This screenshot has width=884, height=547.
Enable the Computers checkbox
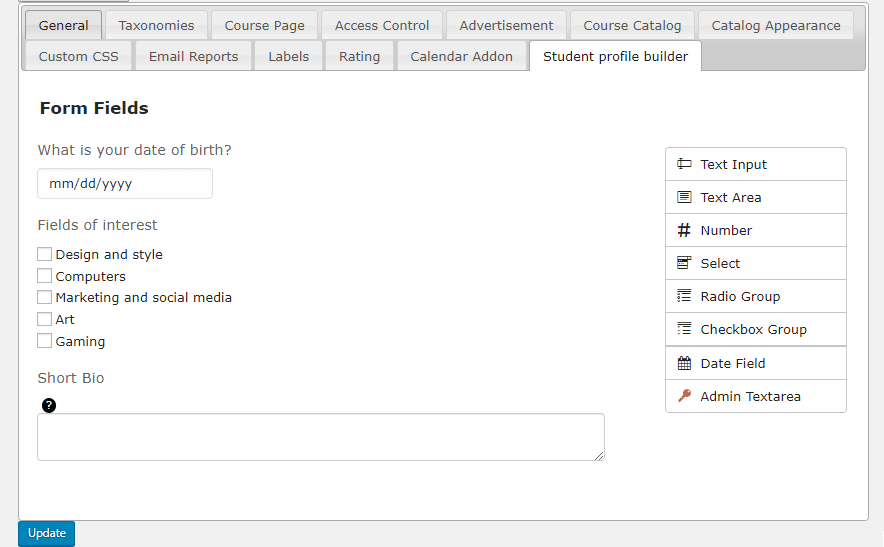[x=44, y=276]
